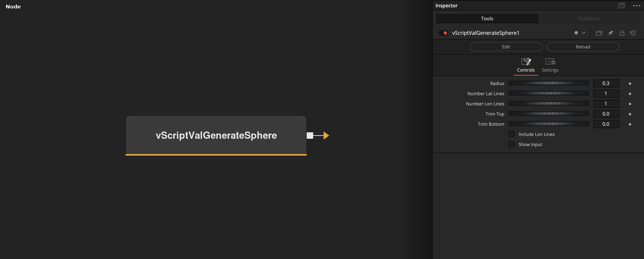Click the Trim Bottom value field

[606, 124]
